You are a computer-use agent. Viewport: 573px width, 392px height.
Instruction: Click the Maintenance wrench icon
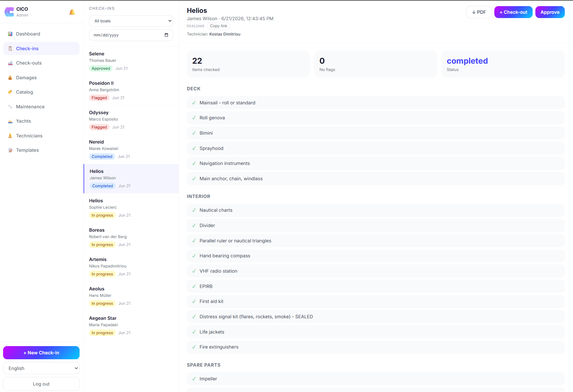(x=10, y=107)
